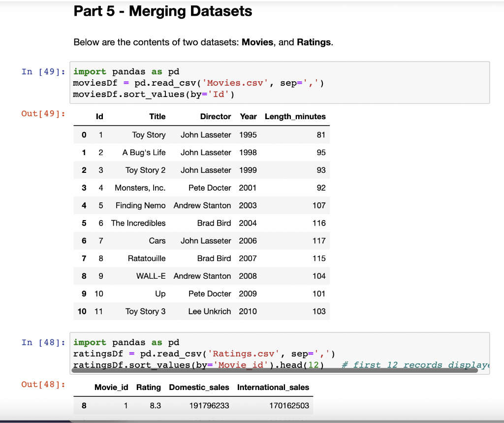This screenshot has height=423, width=504.
Task: Click 'Pete Docter' in the Monsters, Inc. row
Action: point(210,188)
